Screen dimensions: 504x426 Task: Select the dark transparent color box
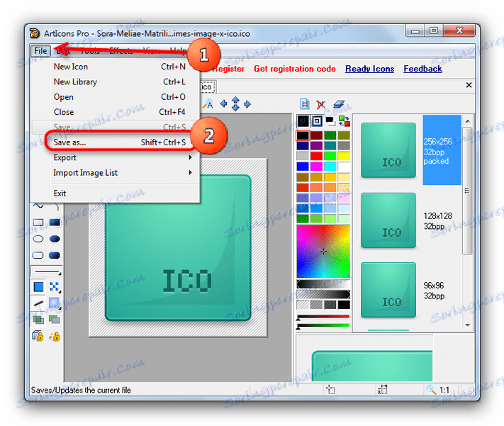tap(303, 121)
